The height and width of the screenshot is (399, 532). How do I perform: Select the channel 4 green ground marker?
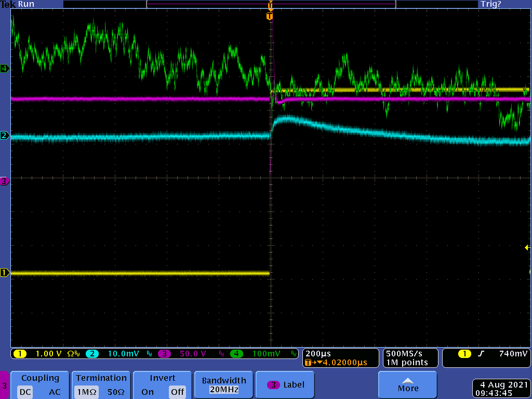[x=5, y=68]
